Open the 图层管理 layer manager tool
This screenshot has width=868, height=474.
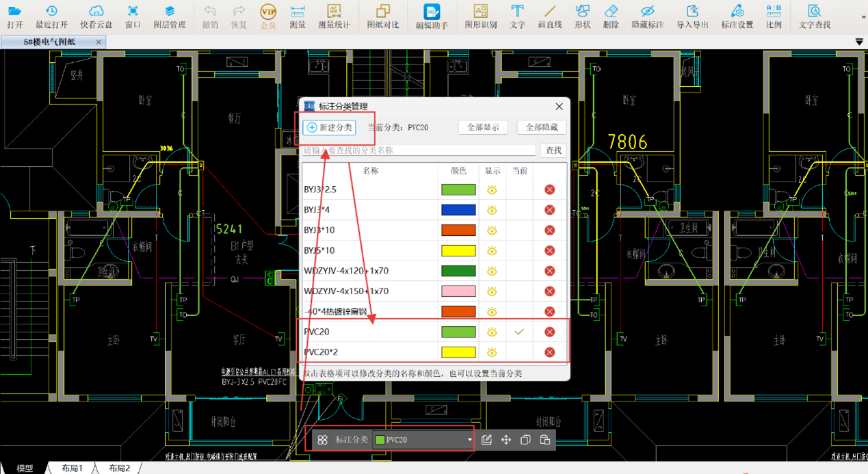tap(169, 16)
